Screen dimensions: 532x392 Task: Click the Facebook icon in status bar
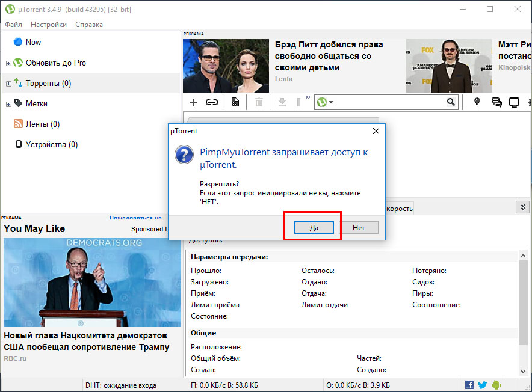(469, 385)
